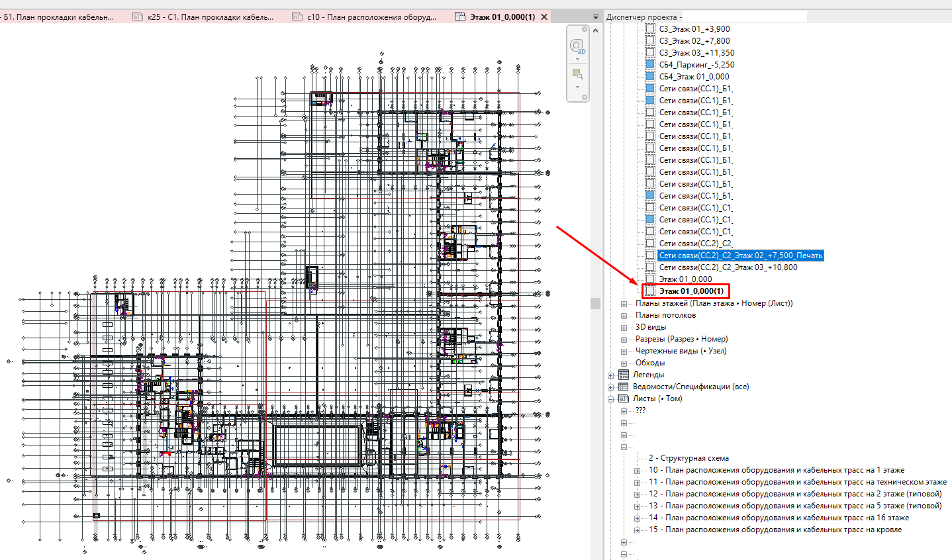The image size is (952, 560).
Task: Open navigation bar customize menu at its bottom
Action: pos(585,97)
